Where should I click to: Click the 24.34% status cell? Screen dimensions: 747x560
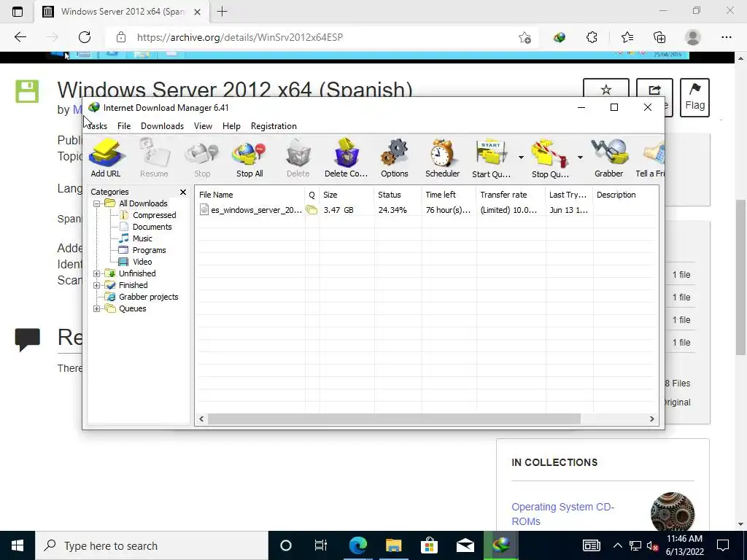point(392,210)
